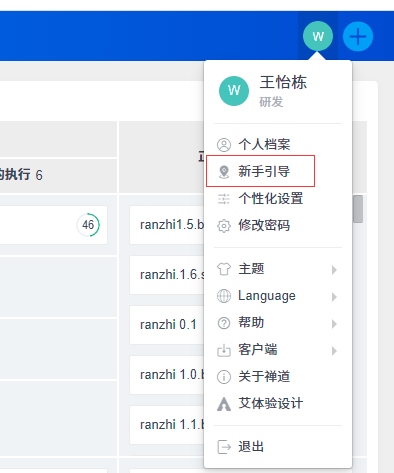394x473 pixels.
Task: Click the user name 王怡栋
Action: click(x=283, y=82)
